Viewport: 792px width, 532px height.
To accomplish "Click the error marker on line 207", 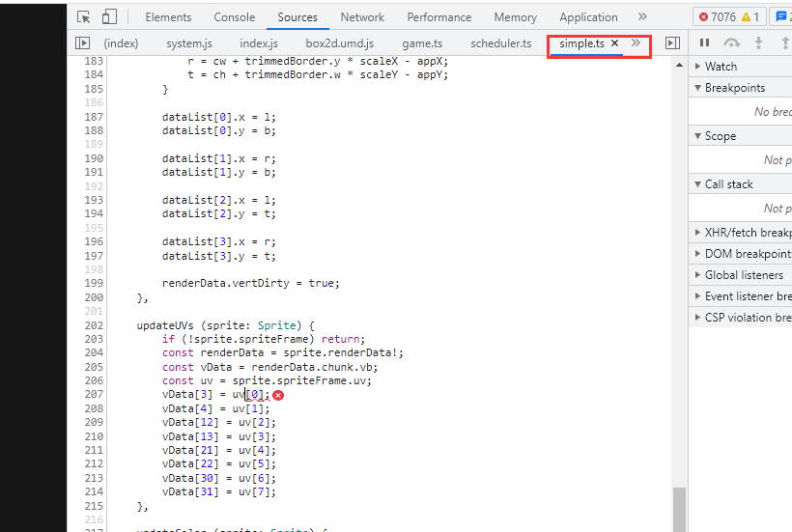I will tap(278, 395).
